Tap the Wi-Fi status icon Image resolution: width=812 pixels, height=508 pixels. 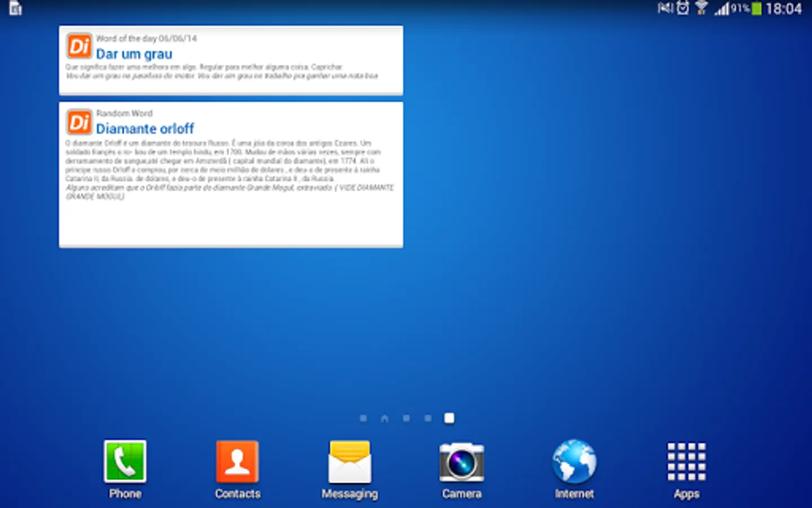coord(701,8)
